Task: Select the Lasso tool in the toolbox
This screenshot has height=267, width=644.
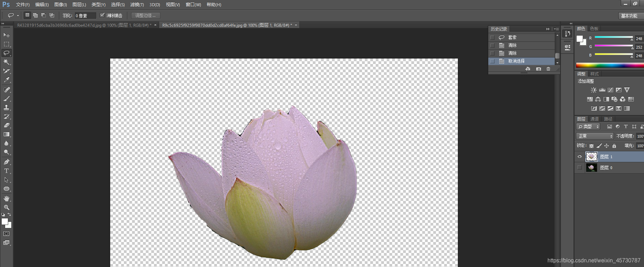Action: point(7,53)
